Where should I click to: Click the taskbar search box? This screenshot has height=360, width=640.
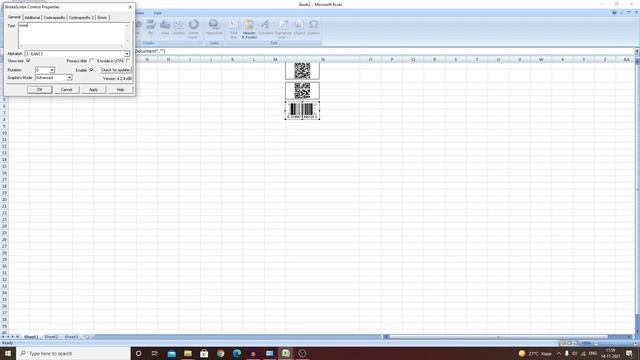pyautogui.click(x=73, y=353)
